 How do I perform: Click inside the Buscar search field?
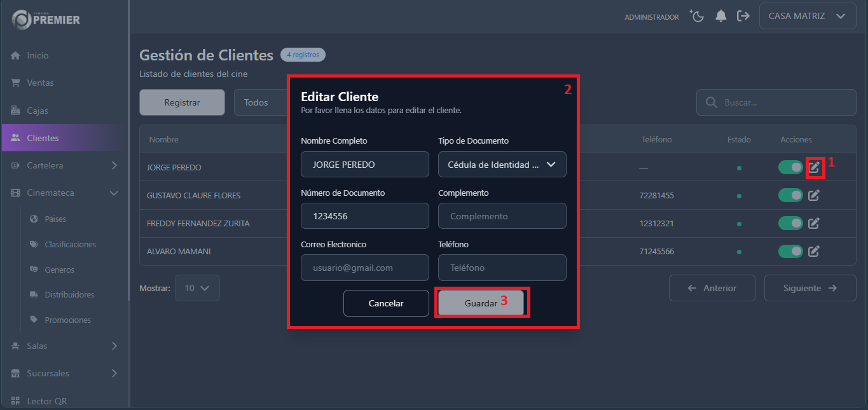point(776,102)
